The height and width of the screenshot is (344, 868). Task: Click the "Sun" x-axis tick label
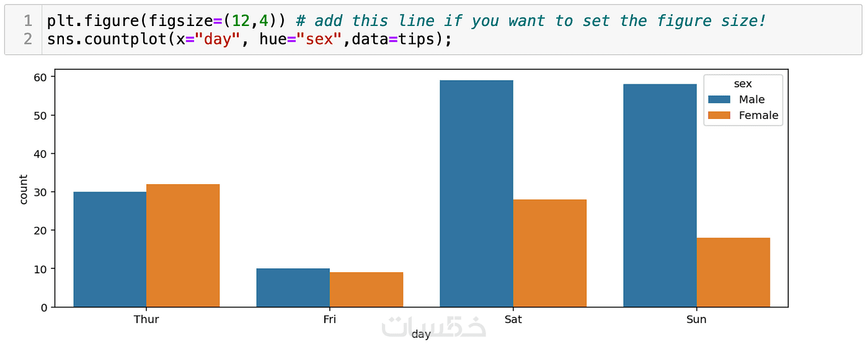(696, 320)
